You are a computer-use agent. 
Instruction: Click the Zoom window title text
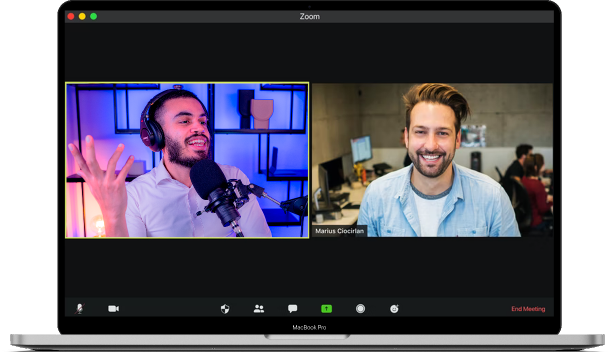(310, 16)
